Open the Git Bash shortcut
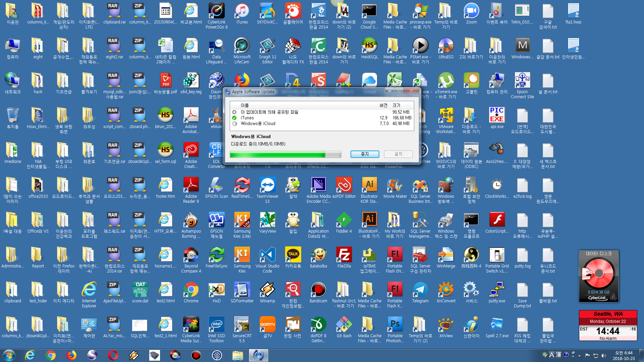The width and height of the screenshot is (644, 362). (x=344, y=327)
